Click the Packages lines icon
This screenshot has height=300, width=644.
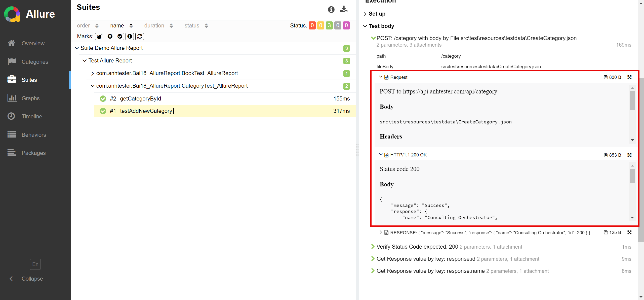point(12,152)
